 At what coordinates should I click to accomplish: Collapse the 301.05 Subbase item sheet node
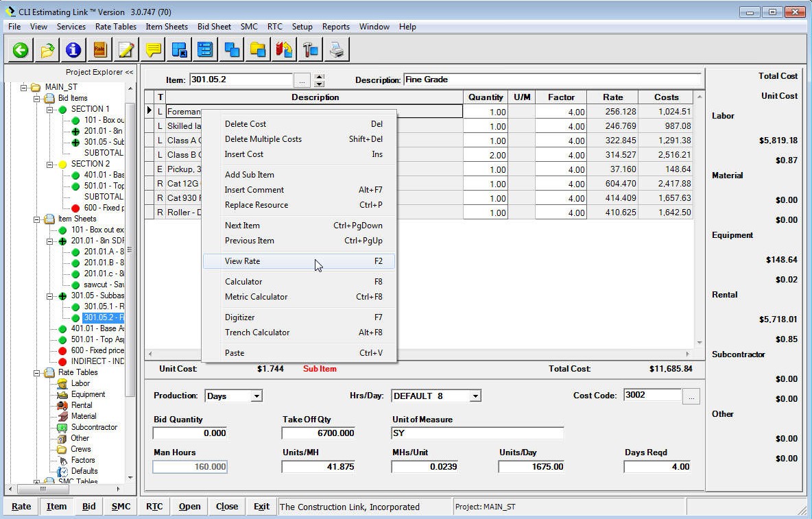coord(49,296)
